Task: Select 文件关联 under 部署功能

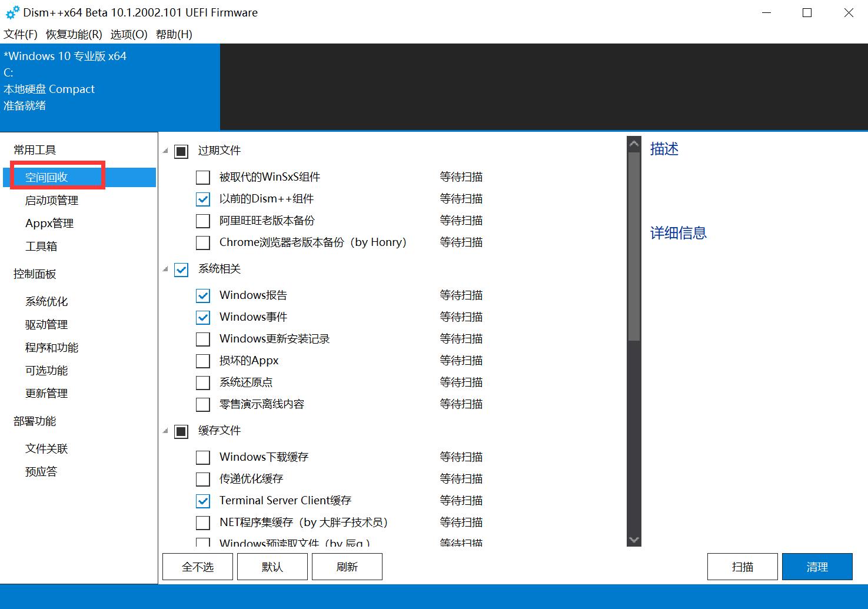Action: (46, 448)
